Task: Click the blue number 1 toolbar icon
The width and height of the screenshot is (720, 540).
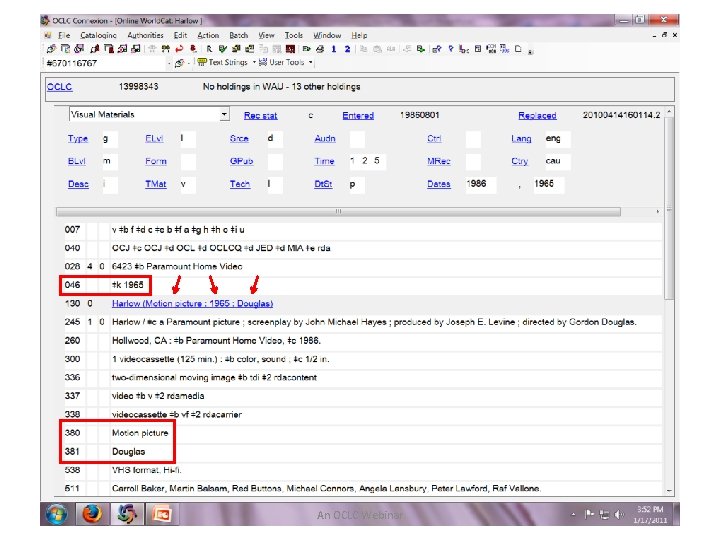Action: [334, 49]
